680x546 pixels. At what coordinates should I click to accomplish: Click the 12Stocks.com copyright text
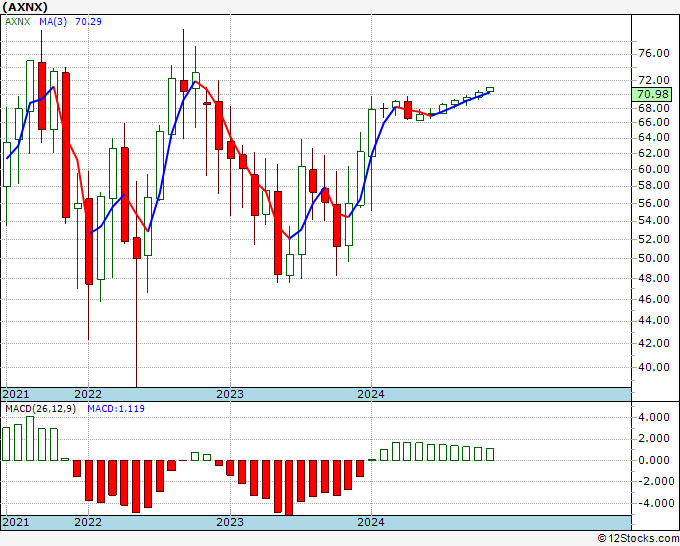click(638, 539)
